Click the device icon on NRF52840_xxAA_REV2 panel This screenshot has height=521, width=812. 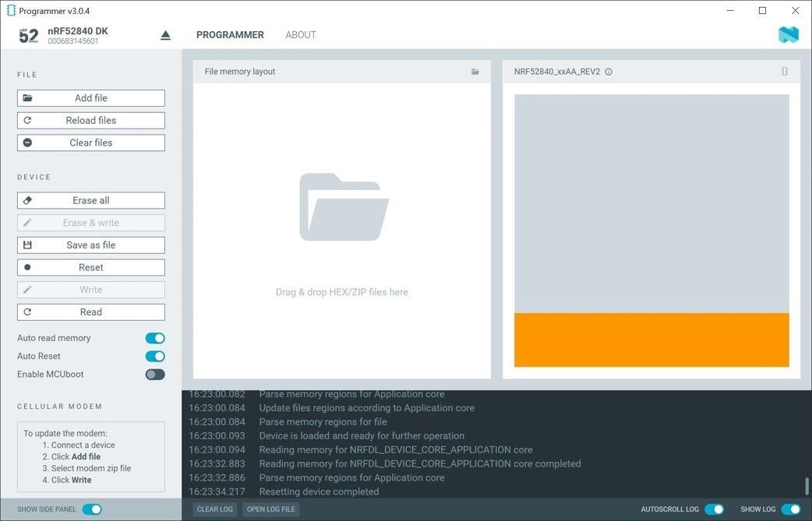click(785, 71)
